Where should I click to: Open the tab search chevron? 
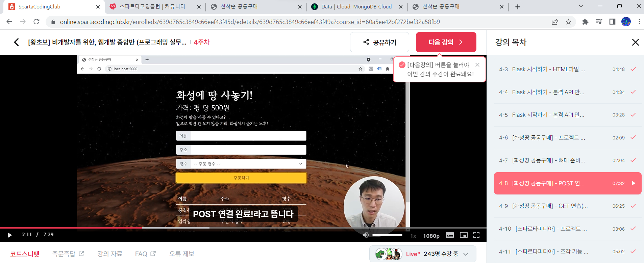(581, 6)
